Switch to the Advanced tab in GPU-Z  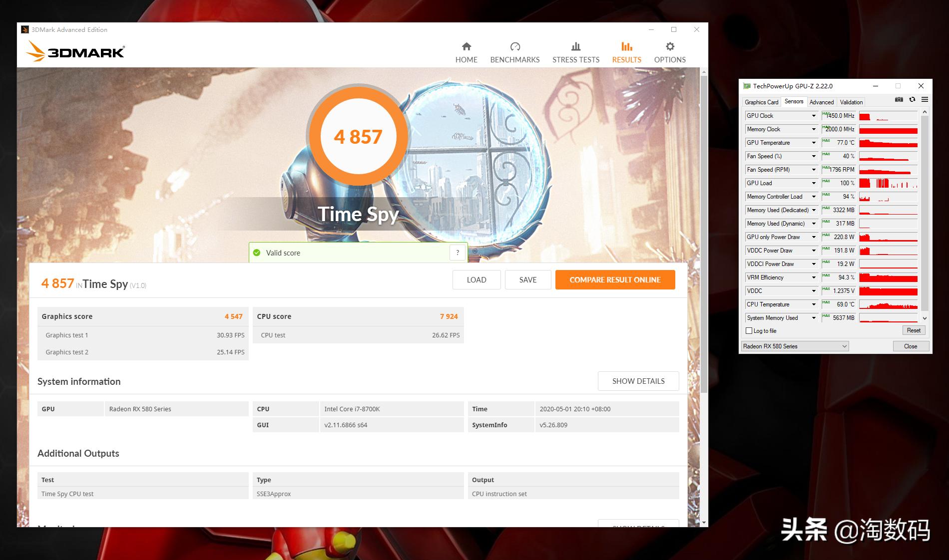pos(822,102)
